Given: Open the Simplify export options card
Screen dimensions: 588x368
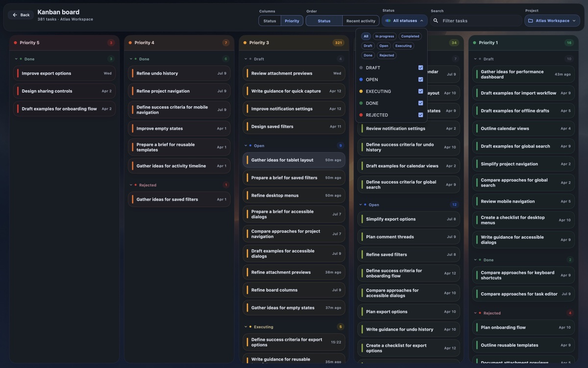Looking at the screenshot, I should point(409,219).
